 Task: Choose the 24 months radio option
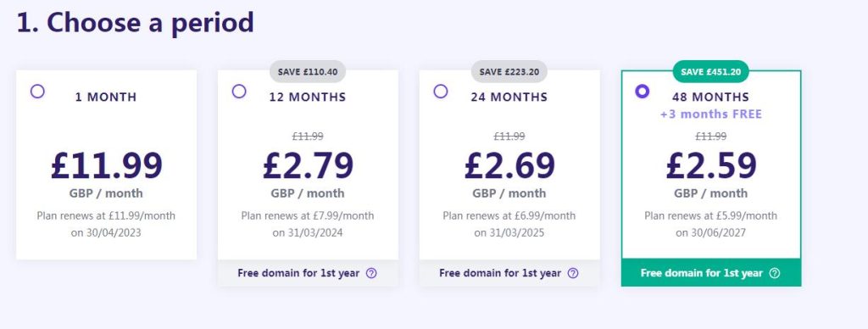(x=440, y=92)
